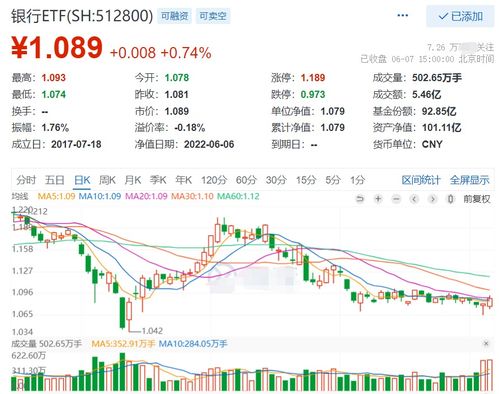499x394 pixels.
Task: Click the rightmost volume bar
Action: [x=490, y=375]
